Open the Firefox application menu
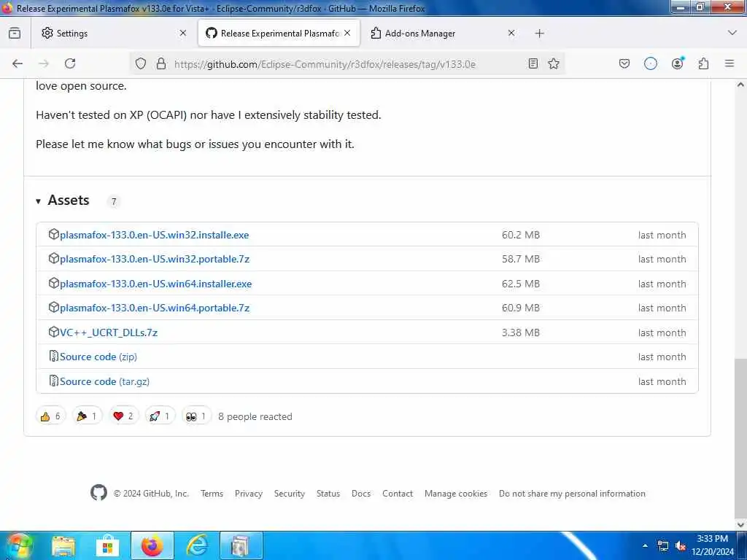Screen dimensions: 747x560 [x=729, y=63]
